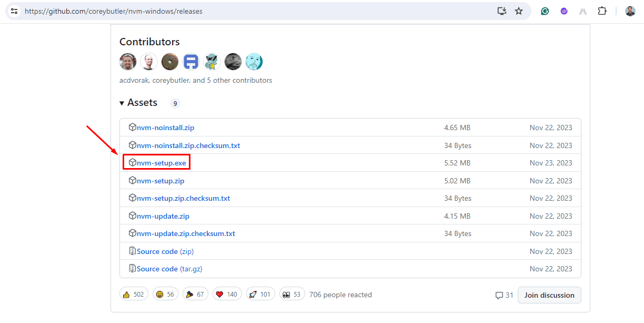Download nvm-noinstall.zip
Viewport: 644px width, 323px height.
165,128
